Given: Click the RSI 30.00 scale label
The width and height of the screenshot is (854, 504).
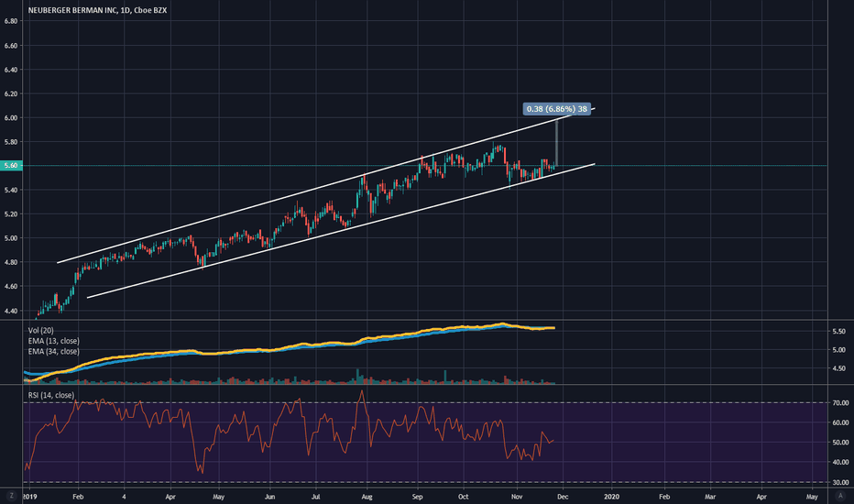Looking at the screenshot, I should (x=840, y=482).
